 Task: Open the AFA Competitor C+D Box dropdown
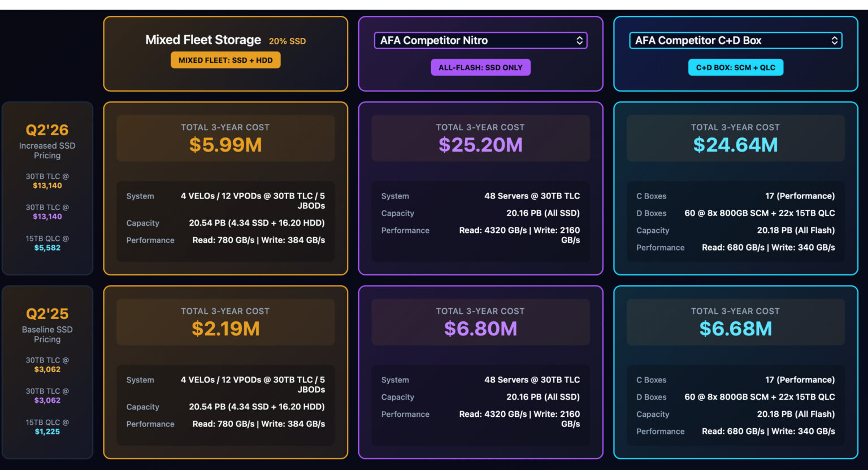point(735,40)
